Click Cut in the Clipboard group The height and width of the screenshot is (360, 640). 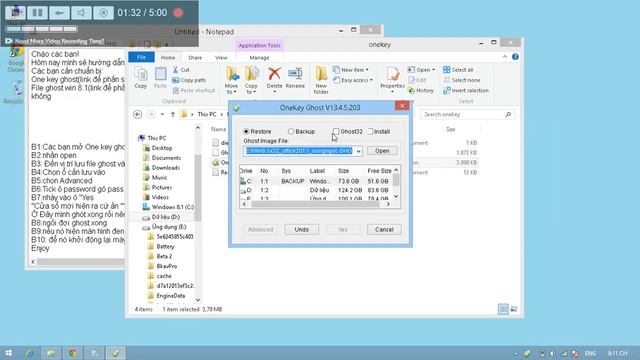181,70
